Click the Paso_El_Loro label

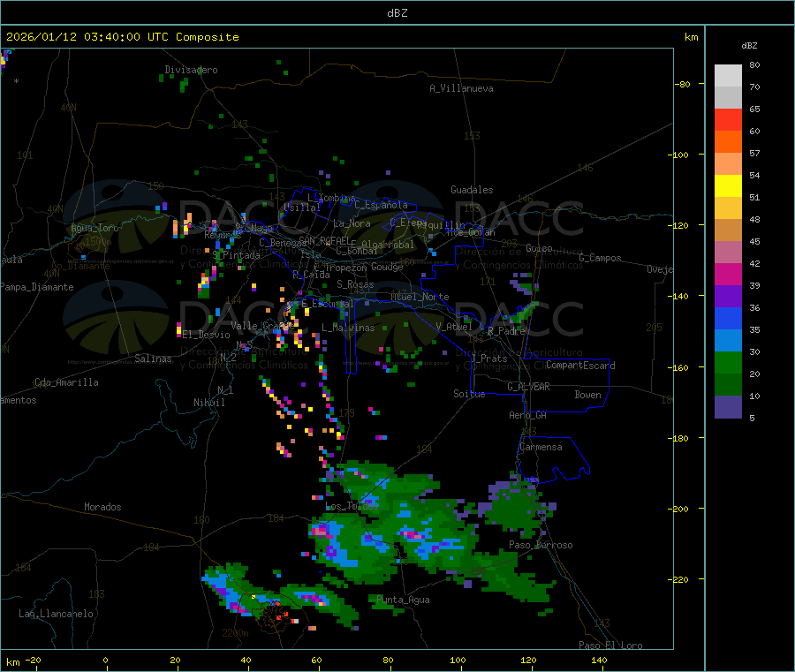[x=611, y=646]
